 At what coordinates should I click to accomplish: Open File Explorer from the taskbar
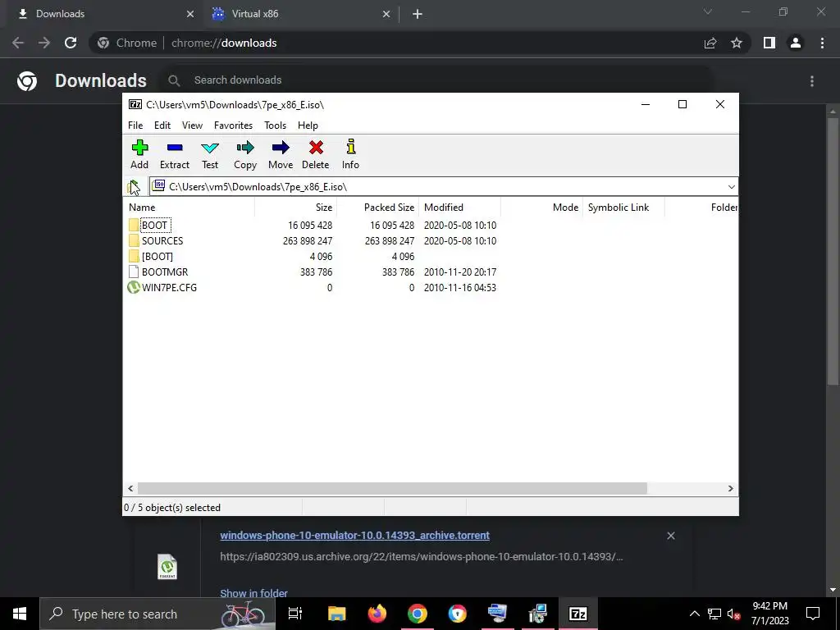coord(337,614)
